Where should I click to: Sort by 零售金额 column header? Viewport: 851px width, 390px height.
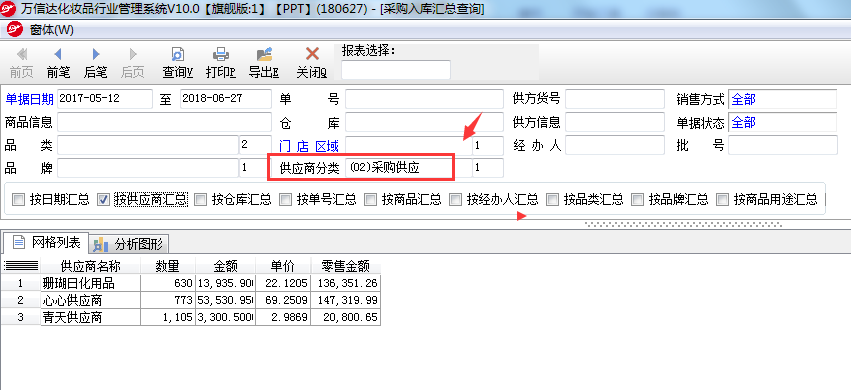tap(345, 266)
